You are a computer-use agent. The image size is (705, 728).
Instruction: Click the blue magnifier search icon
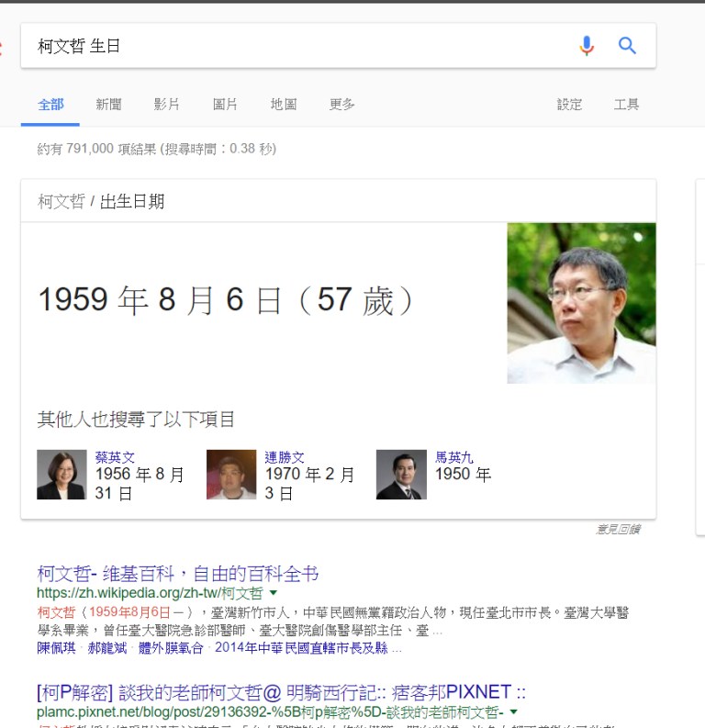[x=627, y=46]
